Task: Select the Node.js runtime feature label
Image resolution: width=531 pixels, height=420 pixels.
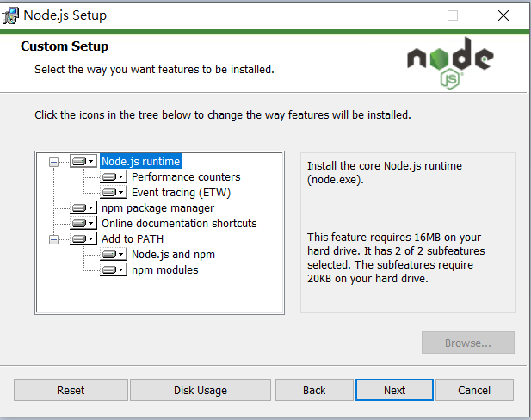Action: point(140,161)
